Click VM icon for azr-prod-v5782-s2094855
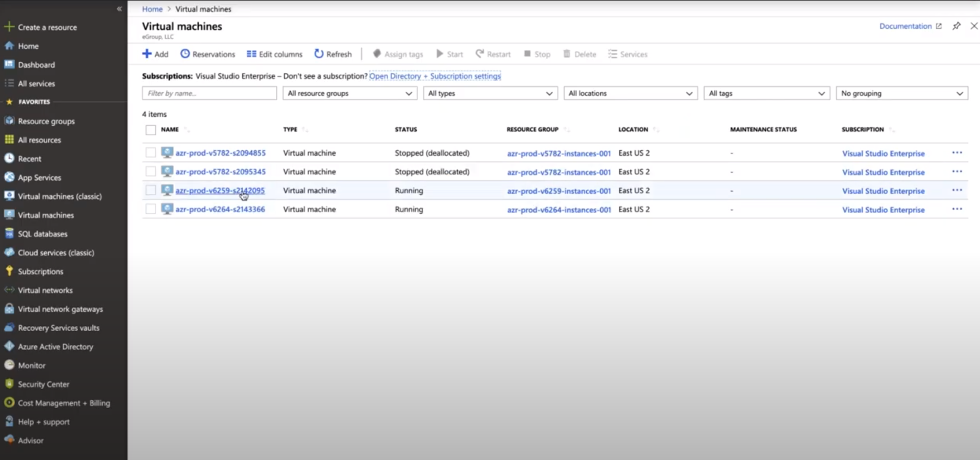This screenshot has width=980, height=460. click(x=167, y=152)
